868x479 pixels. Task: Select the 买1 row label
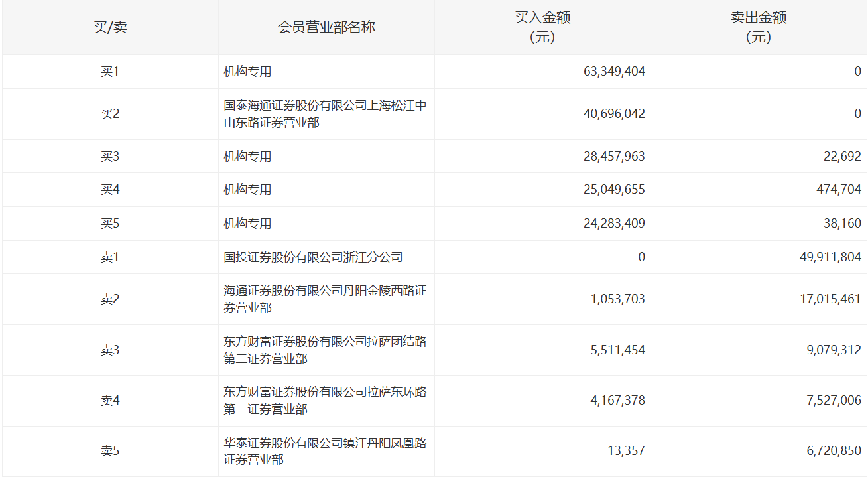click(x=110, y=72)
